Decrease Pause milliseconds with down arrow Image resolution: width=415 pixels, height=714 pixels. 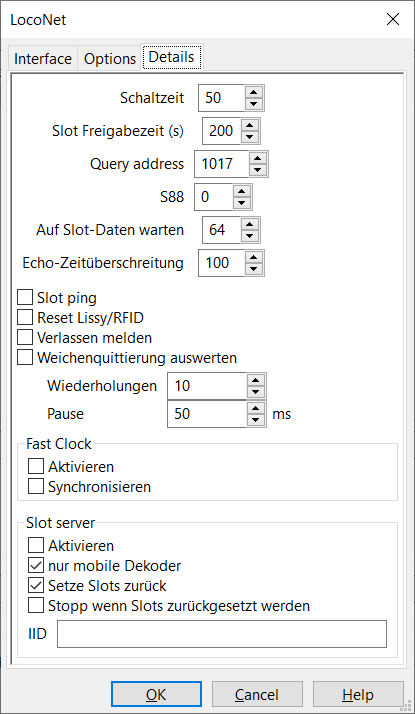pyautogui.click(x=256, y=420)
